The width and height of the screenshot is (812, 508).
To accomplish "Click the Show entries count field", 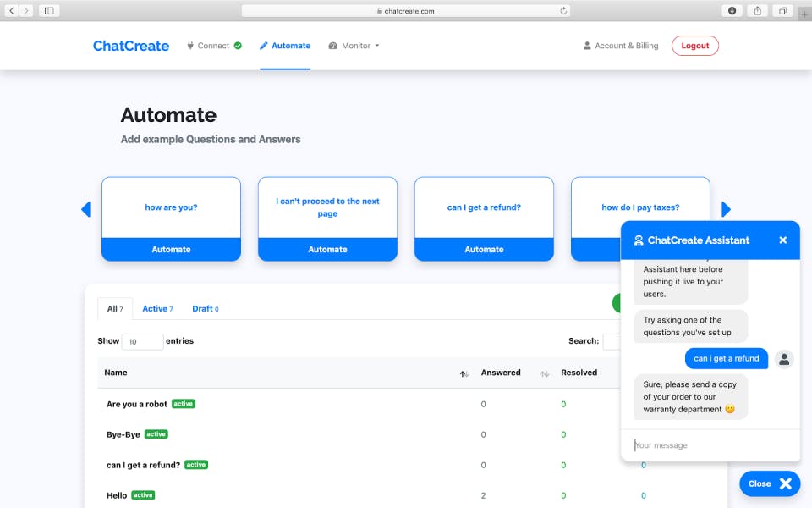I will pyautogui.click(x=142, y=341).
